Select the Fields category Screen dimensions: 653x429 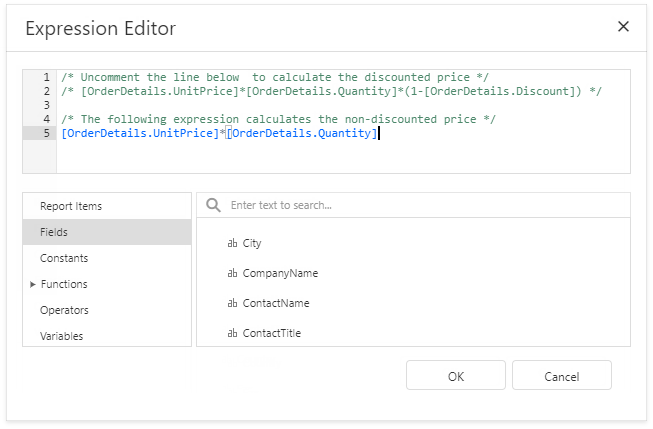[x=54, y=232]
